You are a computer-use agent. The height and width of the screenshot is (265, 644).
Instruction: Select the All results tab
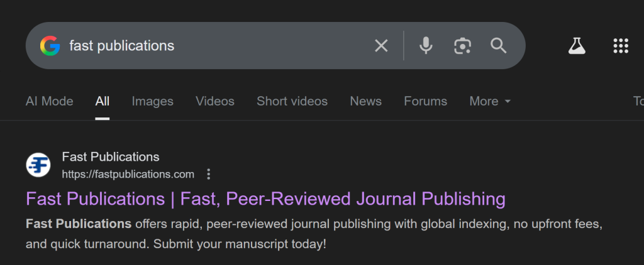coord(103,101)
